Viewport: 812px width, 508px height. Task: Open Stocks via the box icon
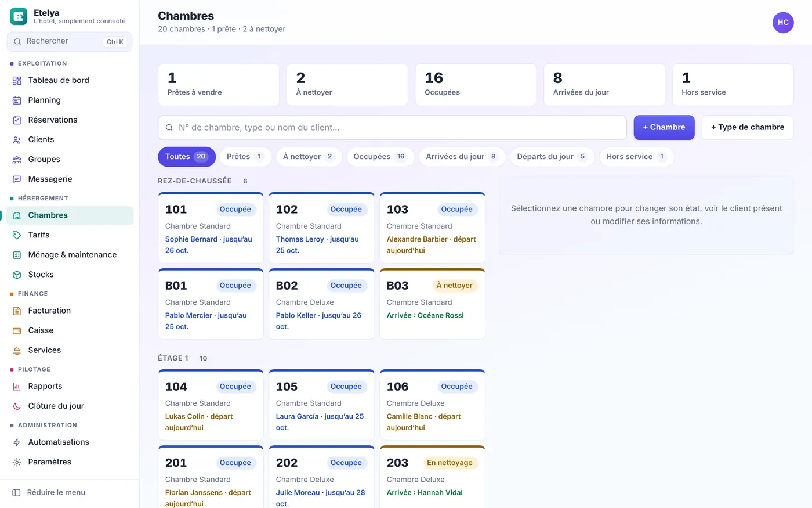17,275
